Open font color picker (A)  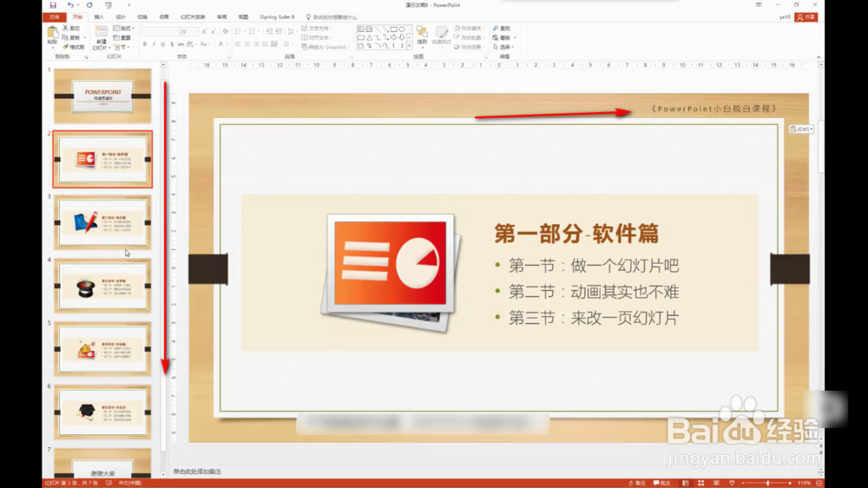pyautogui.click(x=220, y=44)
